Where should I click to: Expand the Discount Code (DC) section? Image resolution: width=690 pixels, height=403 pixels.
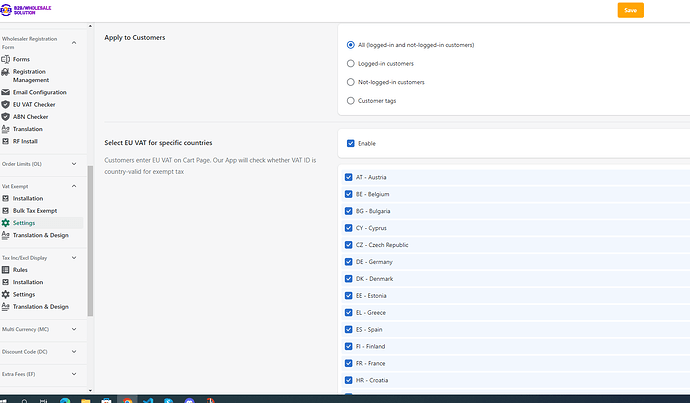point(74,352)
